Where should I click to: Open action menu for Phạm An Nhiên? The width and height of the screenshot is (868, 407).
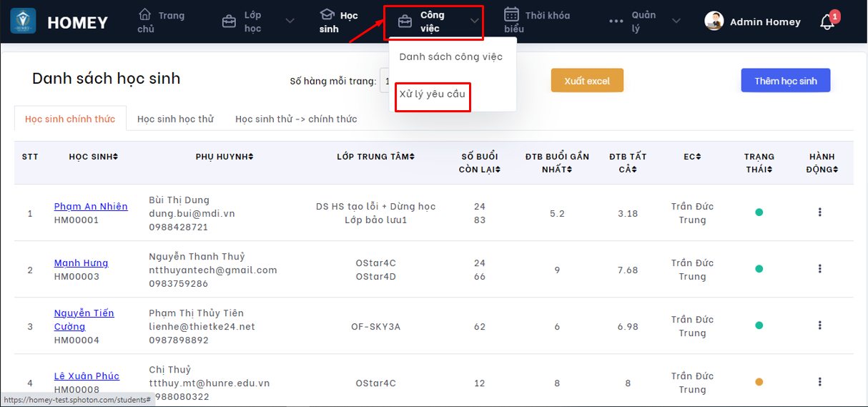819,212
